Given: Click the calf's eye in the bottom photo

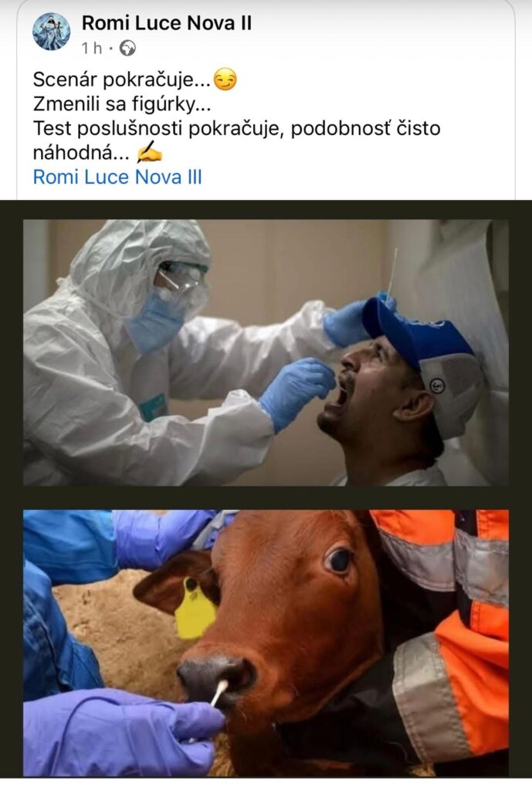Looking at the screenshot, I should (x=338, y=561).
